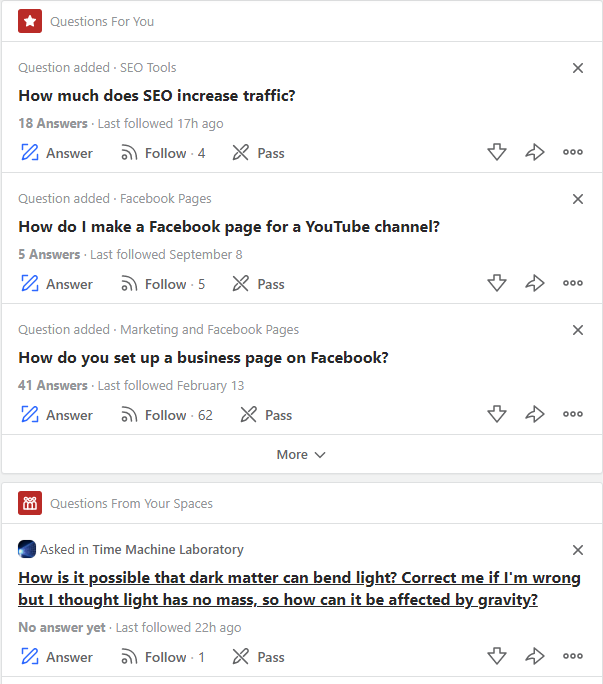Click '18 Answers' under the SEO question
This screenshot has width=603, height=684.
click(x=53, y=123)
